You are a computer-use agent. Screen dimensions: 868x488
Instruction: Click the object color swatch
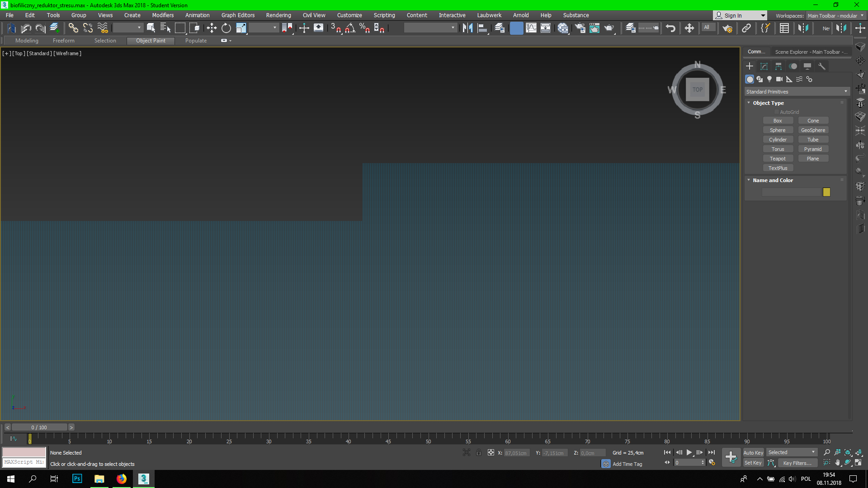(x=826, y=192)
